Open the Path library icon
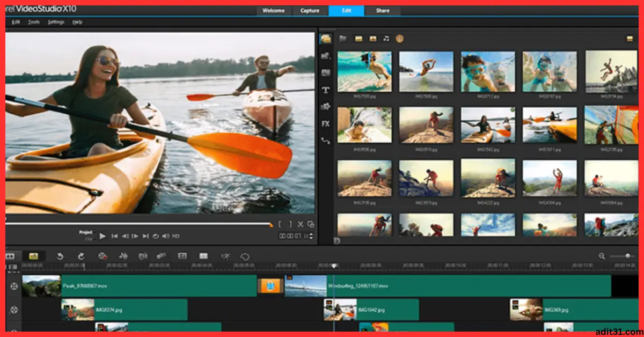Screen dimensions: 644x337 325,141
